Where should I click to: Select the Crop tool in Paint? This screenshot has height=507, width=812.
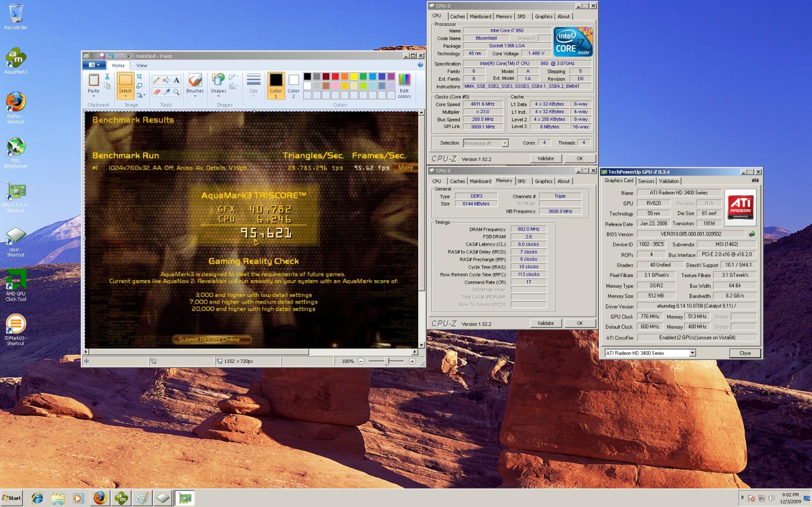click(140, 77)
